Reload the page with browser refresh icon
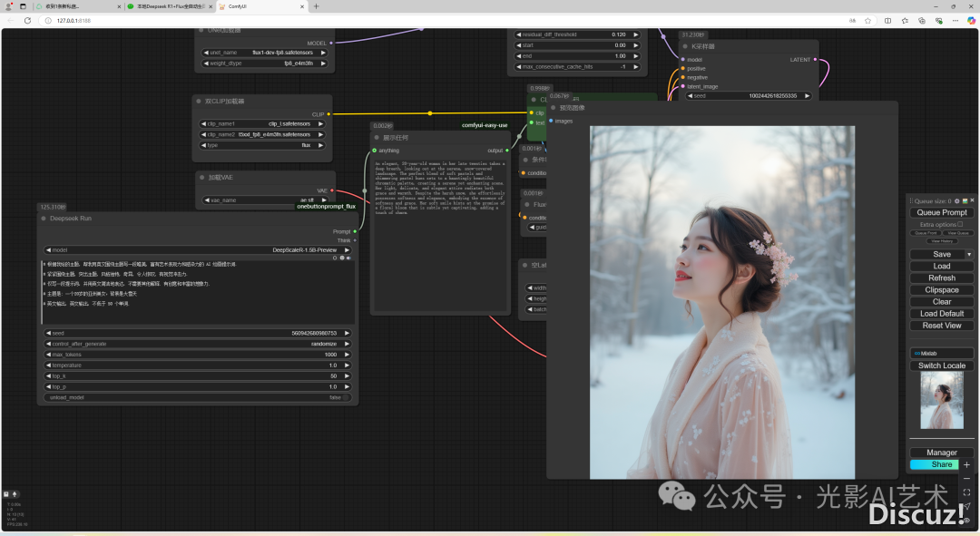 click(27, 21)
